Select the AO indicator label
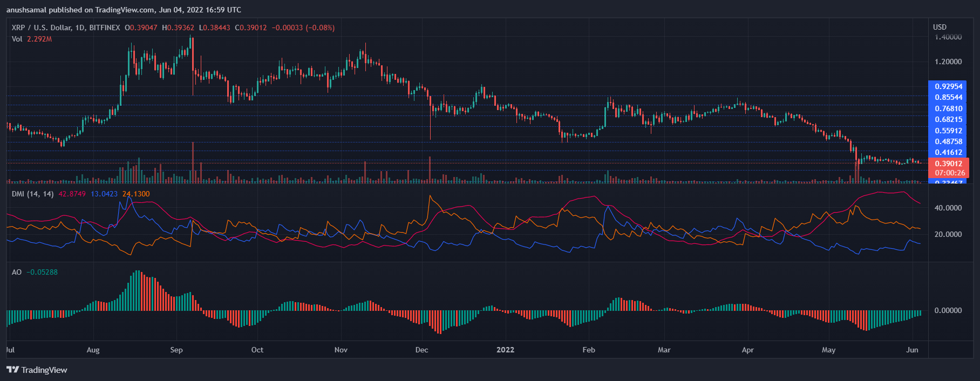Image resolution: width=980 pixels, height=381 pixels. [x=17, y=272]
